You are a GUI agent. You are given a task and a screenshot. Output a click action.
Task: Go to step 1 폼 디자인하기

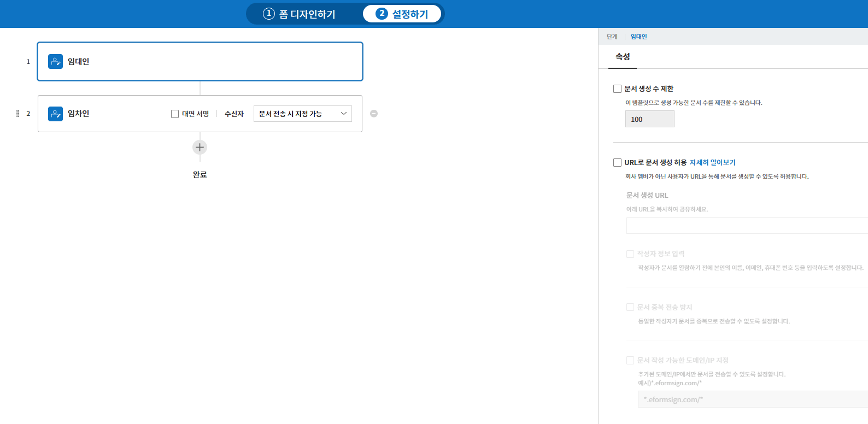click(300, 14)
